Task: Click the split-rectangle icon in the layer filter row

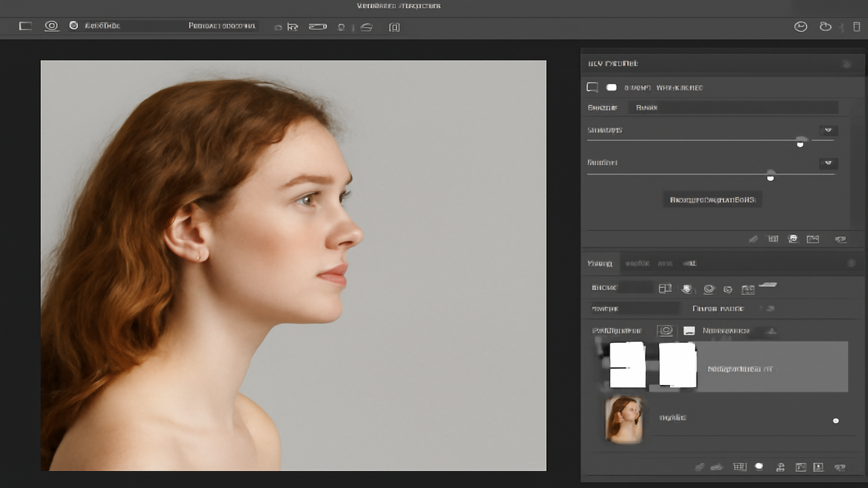Action: pyautogui.click(x=665, y=289)
